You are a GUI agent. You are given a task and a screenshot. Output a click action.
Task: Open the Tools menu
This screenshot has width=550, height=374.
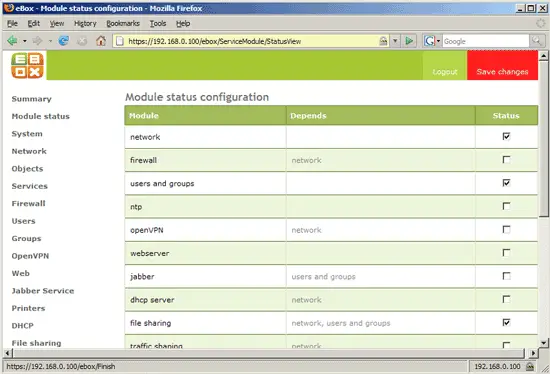tap(158, 24)
